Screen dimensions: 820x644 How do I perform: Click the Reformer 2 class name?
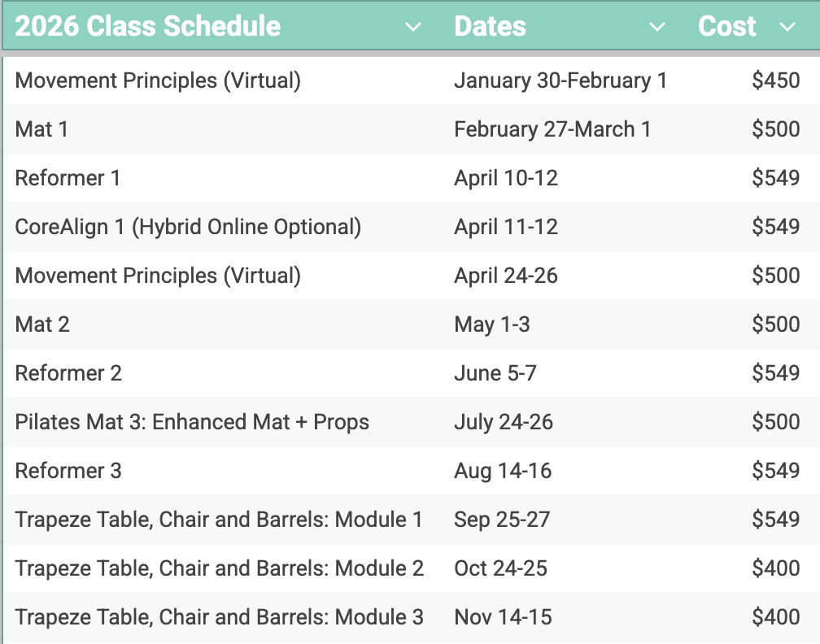[x=68, y=372]
